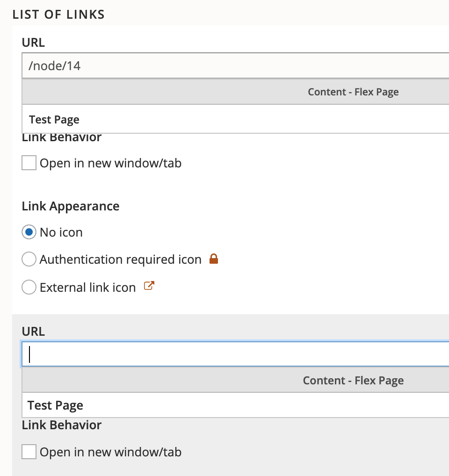Select the "No icon" radio button
This screenshot has width=449, height=476.
coord(29,232)
